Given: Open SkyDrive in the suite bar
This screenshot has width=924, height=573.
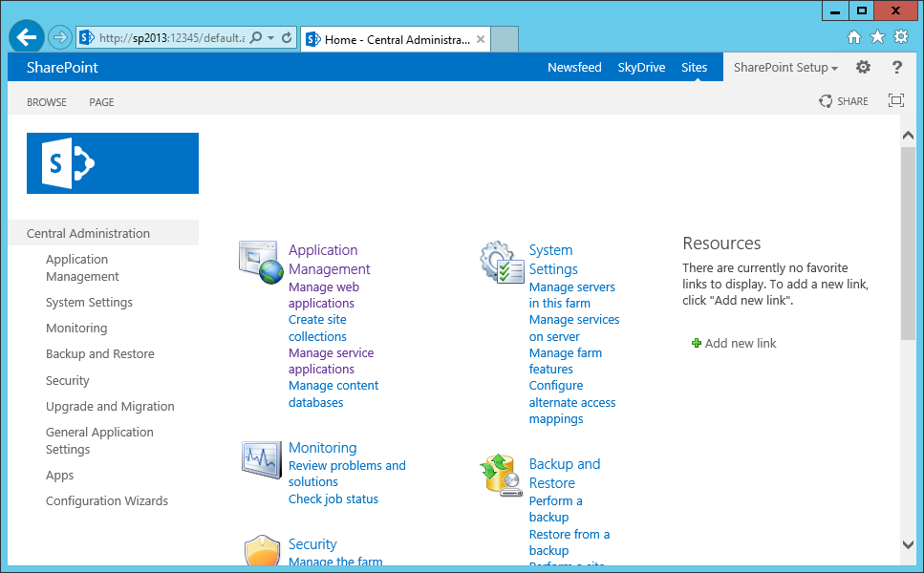Looking at the screenshot, I should click(641, 67).
